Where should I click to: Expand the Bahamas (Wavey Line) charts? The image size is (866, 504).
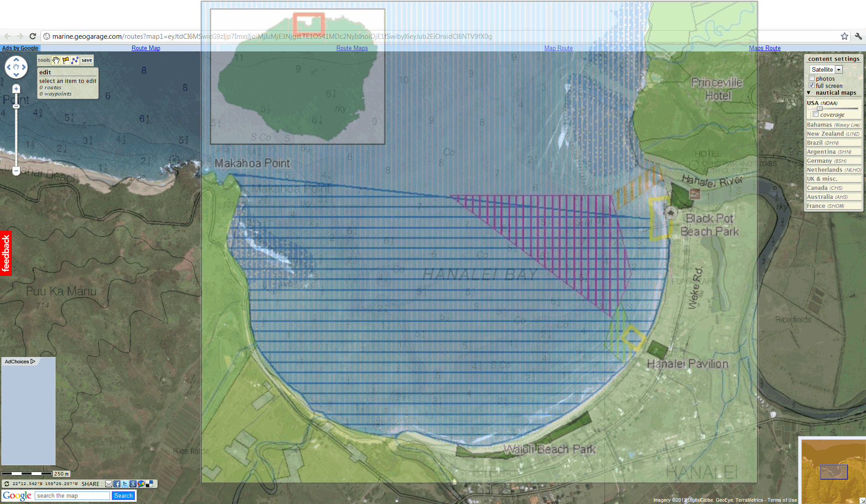[x=834, y=125]
